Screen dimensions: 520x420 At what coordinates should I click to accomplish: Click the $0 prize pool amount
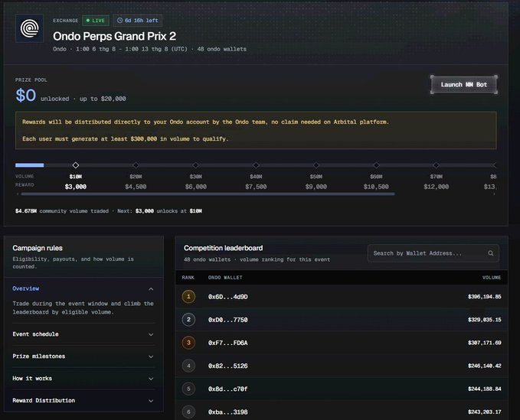click(25, 96)
